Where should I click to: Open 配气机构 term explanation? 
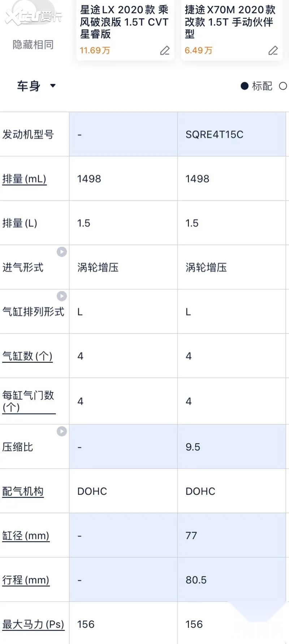pos(23,491)
